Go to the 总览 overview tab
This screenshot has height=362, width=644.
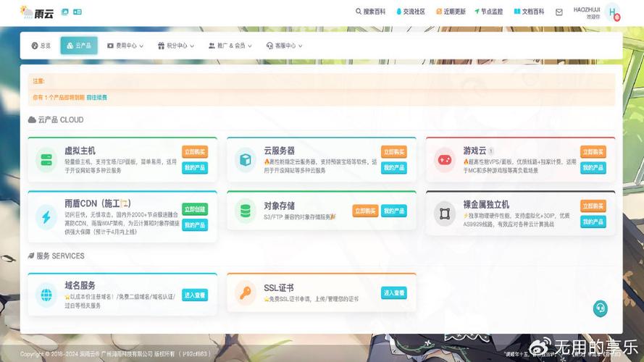[x=41, y=46]
